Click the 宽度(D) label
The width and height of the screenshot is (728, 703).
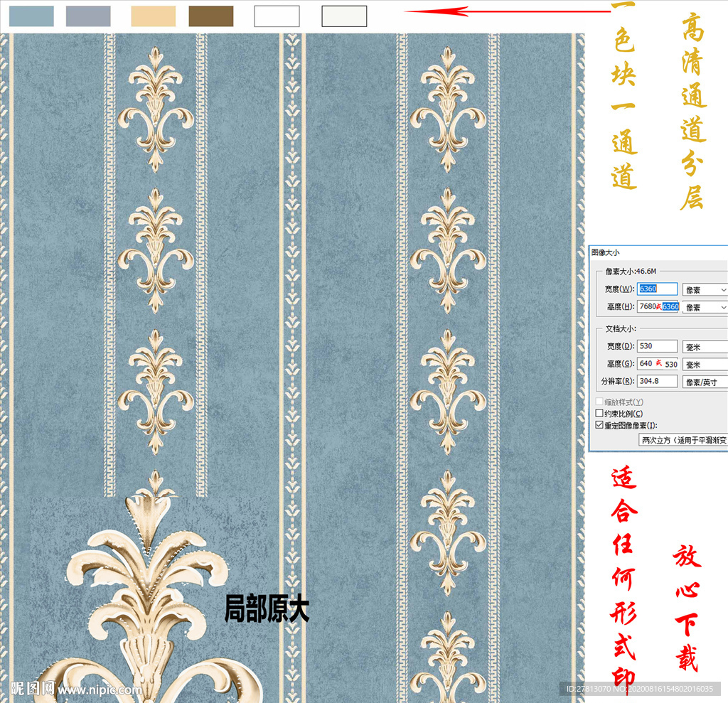coord(621,346)
